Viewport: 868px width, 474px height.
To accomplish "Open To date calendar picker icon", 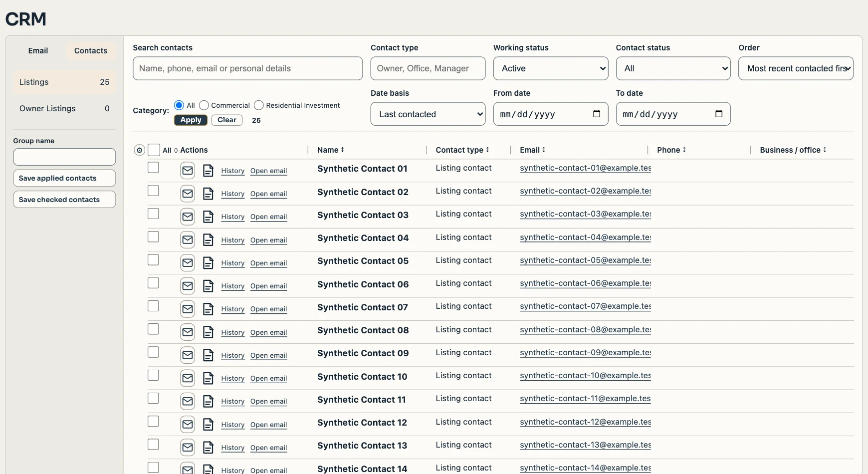I will [719, 114].
